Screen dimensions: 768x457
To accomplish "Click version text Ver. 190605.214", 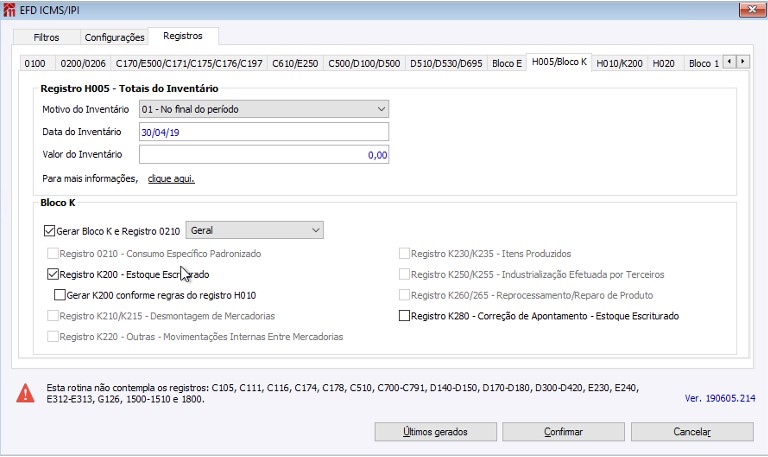I will pyautogui.click(x=720, y=398).
